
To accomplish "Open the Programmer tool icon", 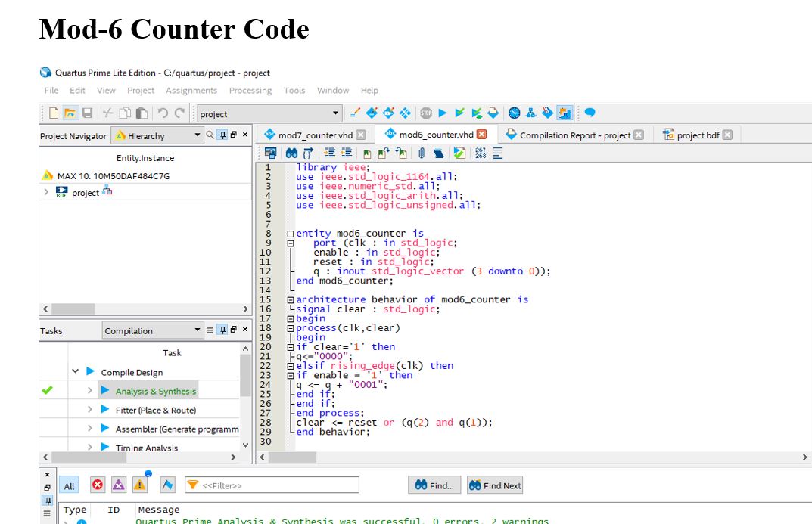I will click(565, 112).
